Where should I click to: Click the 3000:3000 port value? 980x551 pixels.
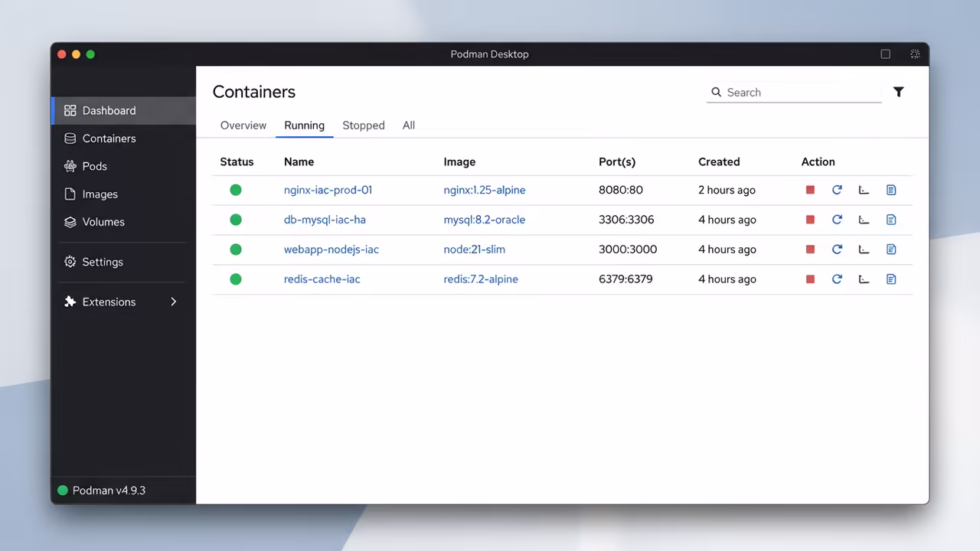point(628,249)
